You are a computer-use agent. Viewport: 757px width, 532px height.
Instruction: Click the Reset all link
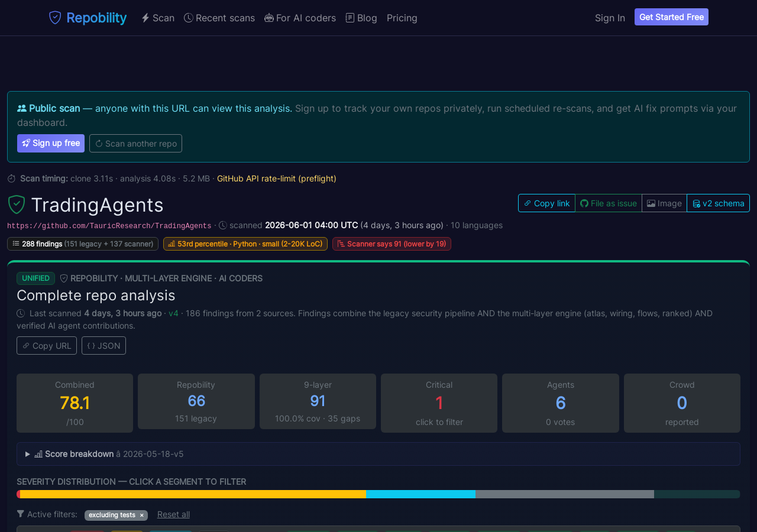tap(173, 514)
